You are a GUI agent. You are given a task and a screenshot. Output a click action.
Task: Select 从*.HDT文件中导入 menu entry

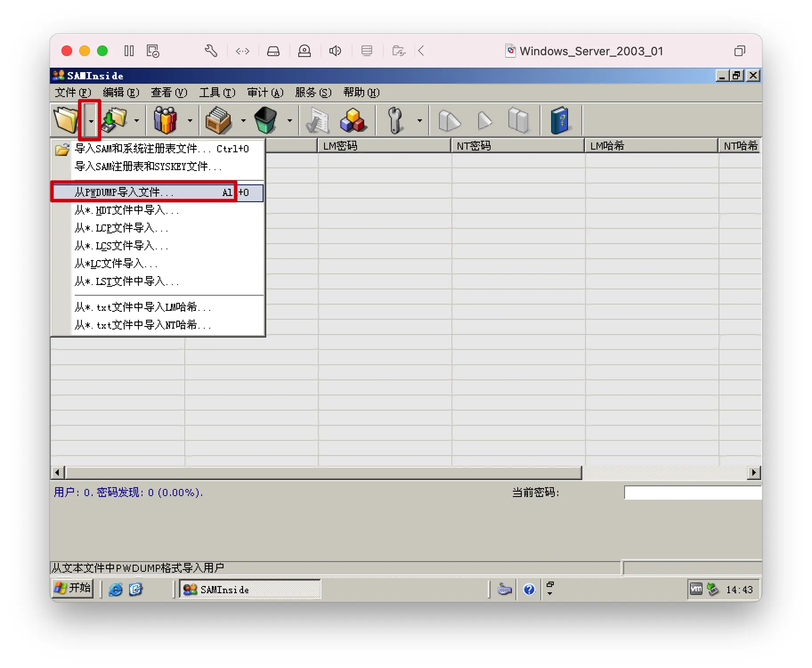[158, 210]
